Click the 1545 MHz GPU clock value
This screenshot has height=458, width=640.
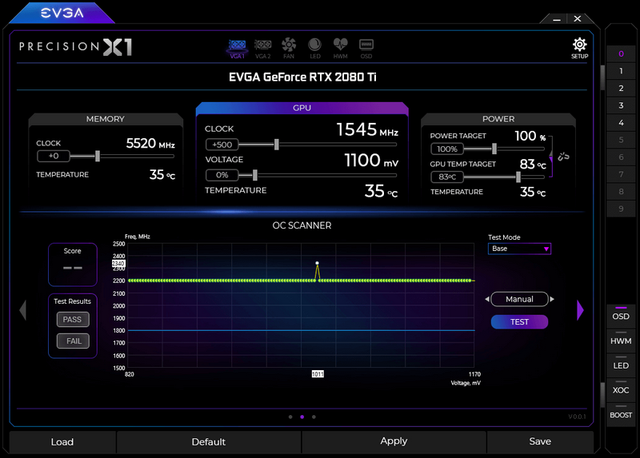pos(367,130)
